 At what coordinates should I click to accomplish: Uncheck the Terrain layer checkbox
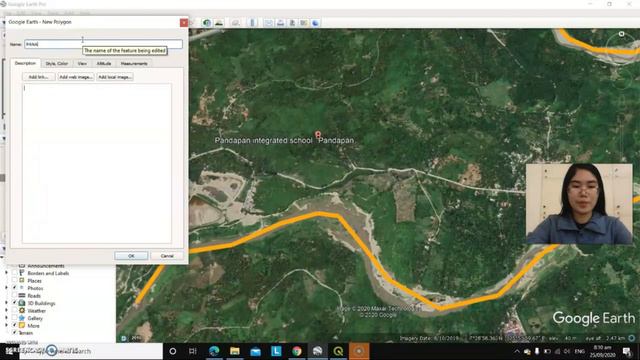point(15,332)
